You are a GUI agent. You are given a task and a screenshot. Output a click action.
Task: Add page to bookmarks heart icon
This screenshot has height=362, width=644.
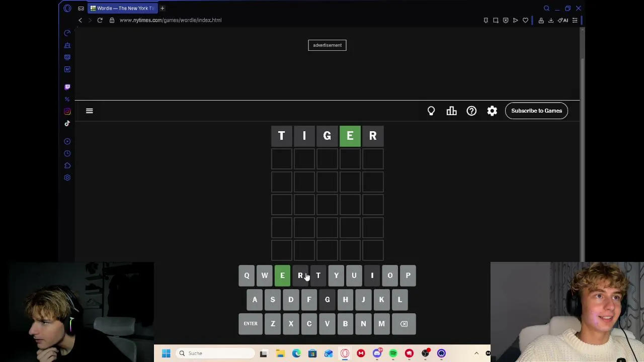point(525,20)
